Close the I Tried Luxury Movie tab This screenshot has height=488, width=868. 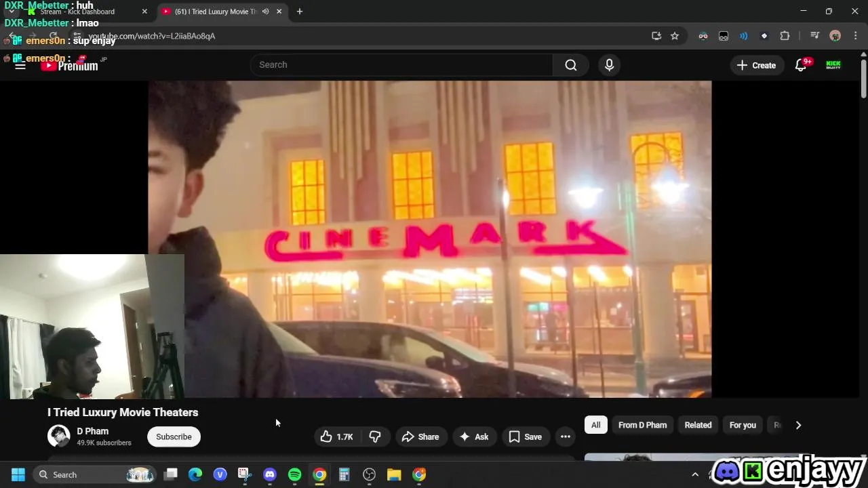tap(279, 12)
